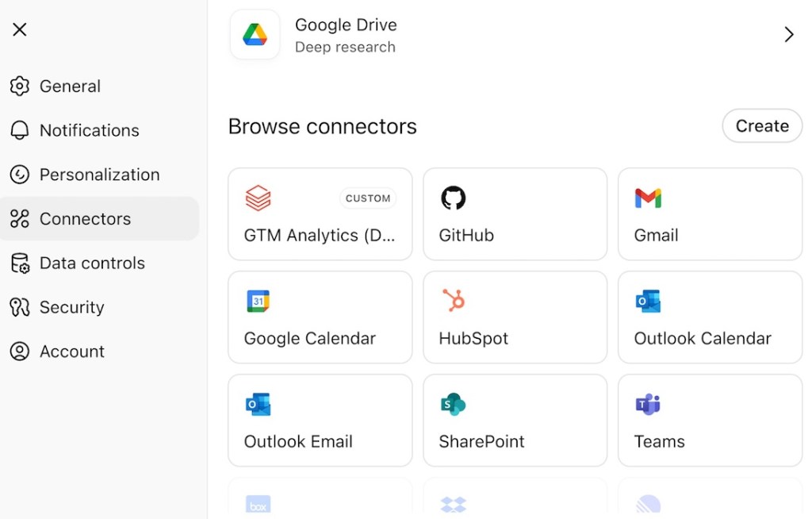Click the GTM Analytics custom connector
Screen dimensions: 812x519
(320, 213)
